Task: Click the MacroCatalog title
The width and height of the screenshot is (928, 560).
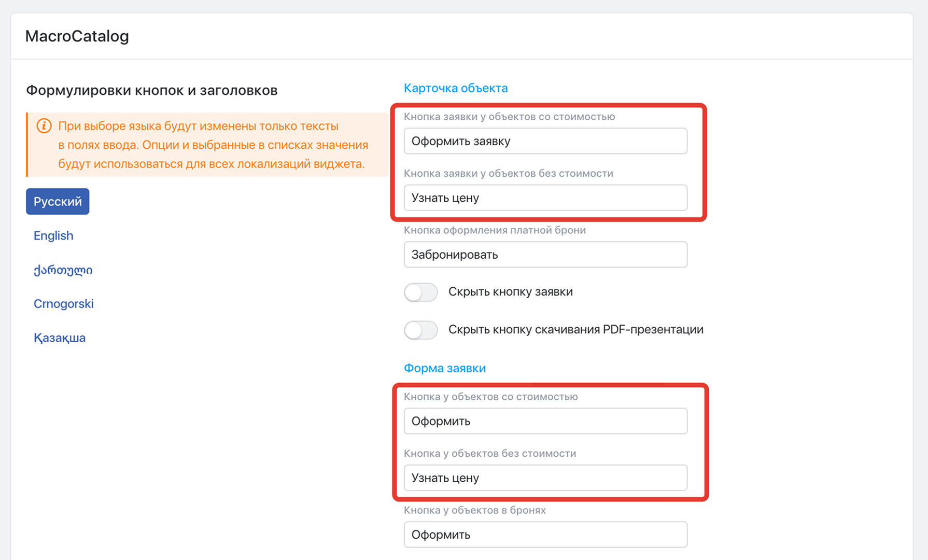Action: 77,36
